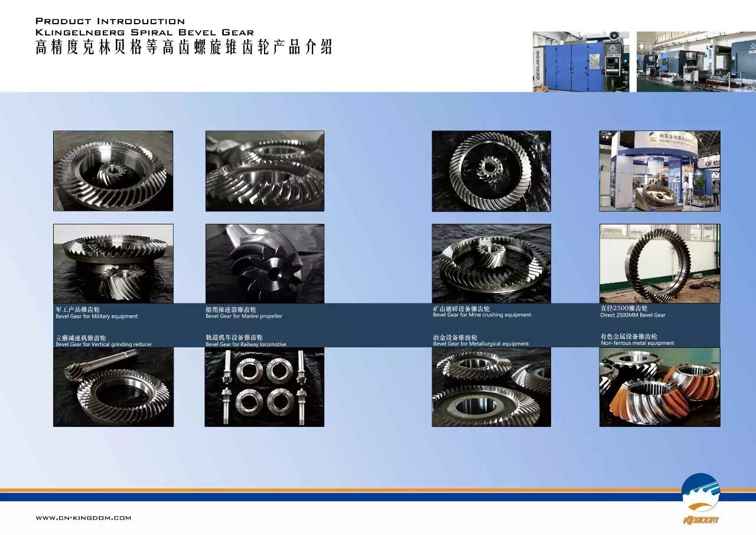756x535 pixels.
Task: Click the 'Bevel Gear for Military equipment' caption
Action: [x=97, y=317]
